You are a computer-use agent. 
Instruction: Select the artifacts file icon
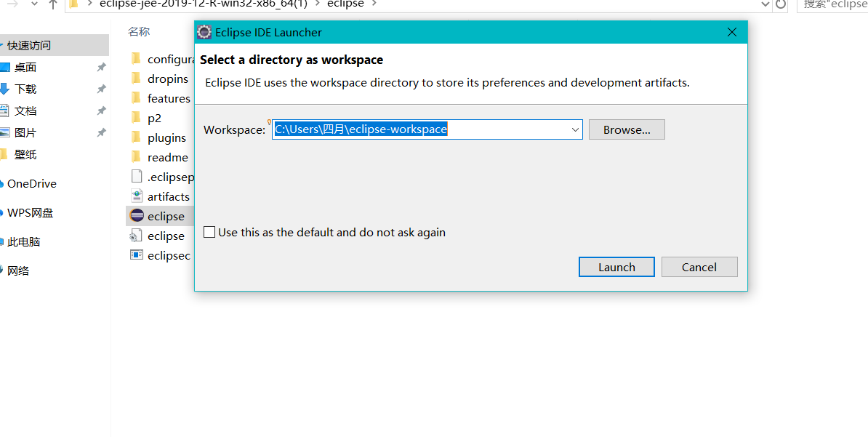136,196
